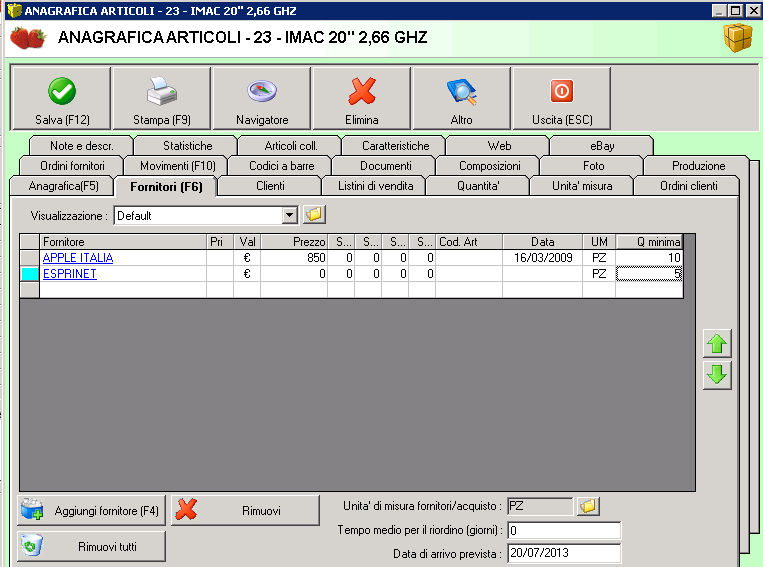This screenshot has width=763, height=567.
Task: Click the Uscita (ESC) power button
Action: 562,99
